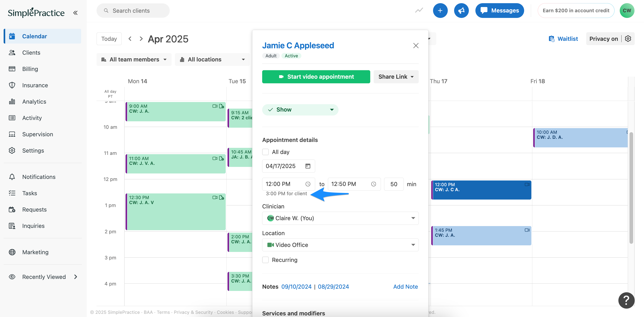
Task: Open All team members dropdown
Action: [134, 60]
